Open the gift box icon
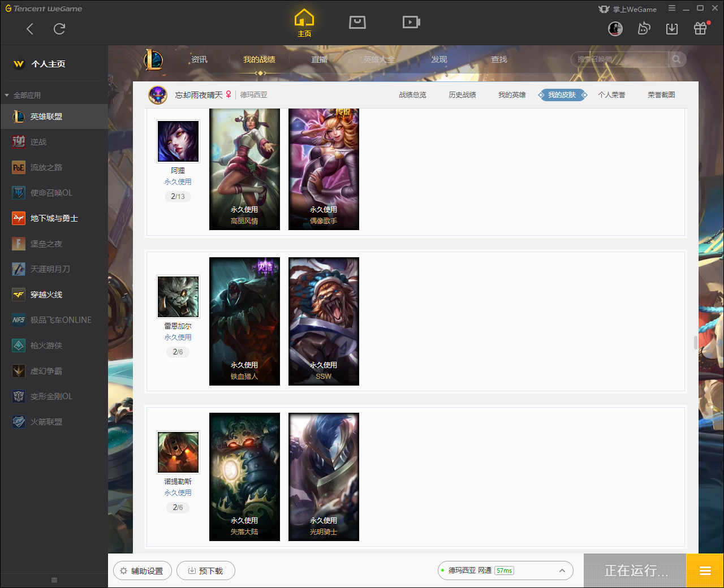Image resolution: width=724 pixels, height=588 pixels. pyautogui.click(x=700, y=28)
